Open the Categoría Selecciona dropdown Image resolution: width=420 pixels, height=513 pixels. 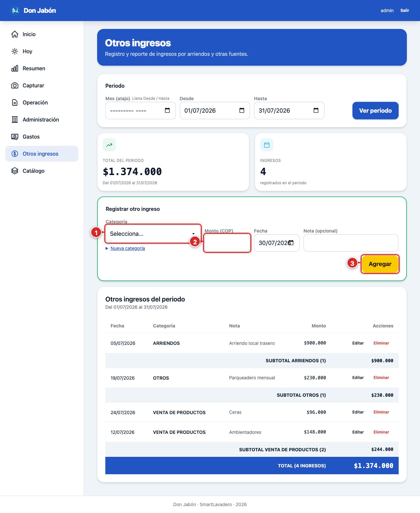point(153,234)
